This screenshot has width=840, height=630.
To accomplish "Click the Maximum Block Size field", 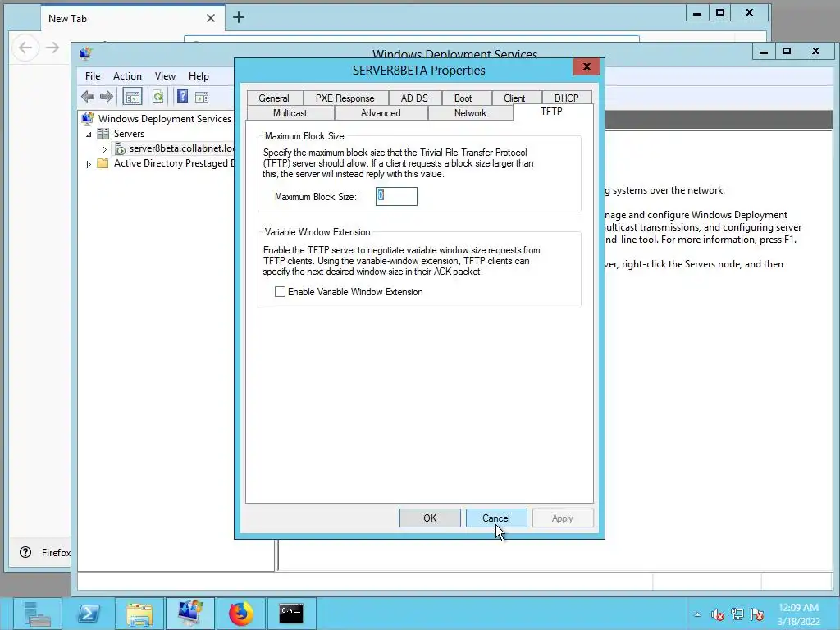I will point(396,197).
